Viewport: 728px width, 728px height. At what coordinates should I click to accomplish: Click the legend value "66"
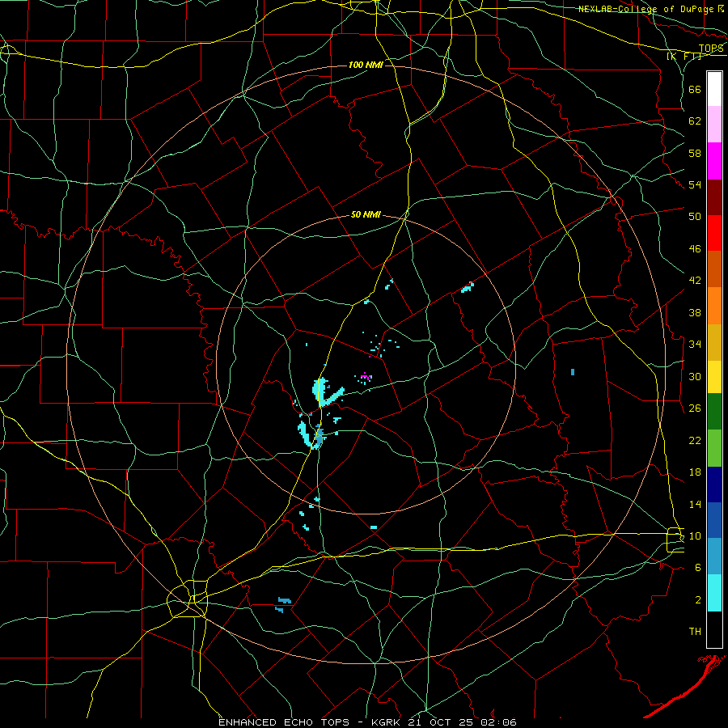tap(695, 90)
